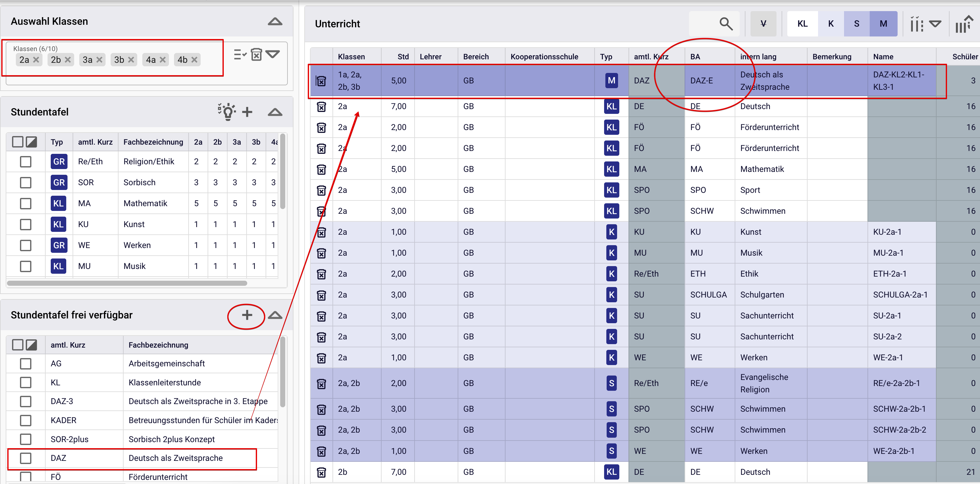This screenshot has width=980, height=484.
Task: Delete all selected classes with trash icon
Action: click(256, 55)
